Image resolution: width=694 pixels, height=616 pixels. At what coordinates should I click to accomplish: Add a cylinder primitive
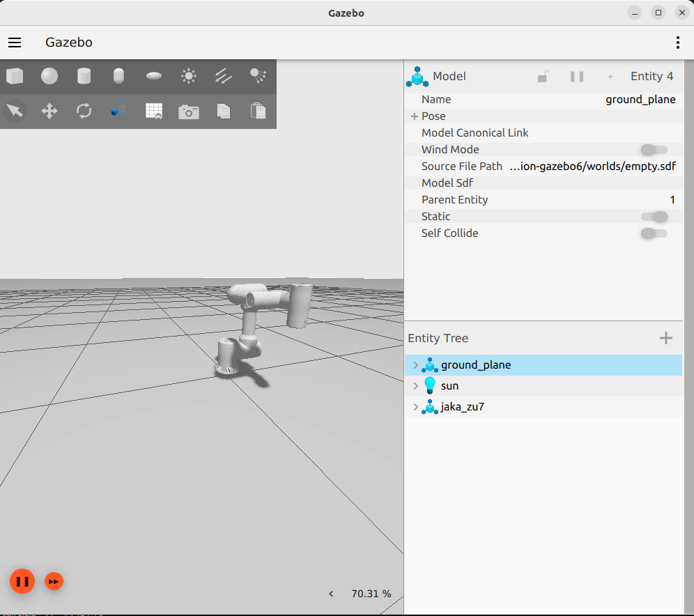tap(84, 76)
